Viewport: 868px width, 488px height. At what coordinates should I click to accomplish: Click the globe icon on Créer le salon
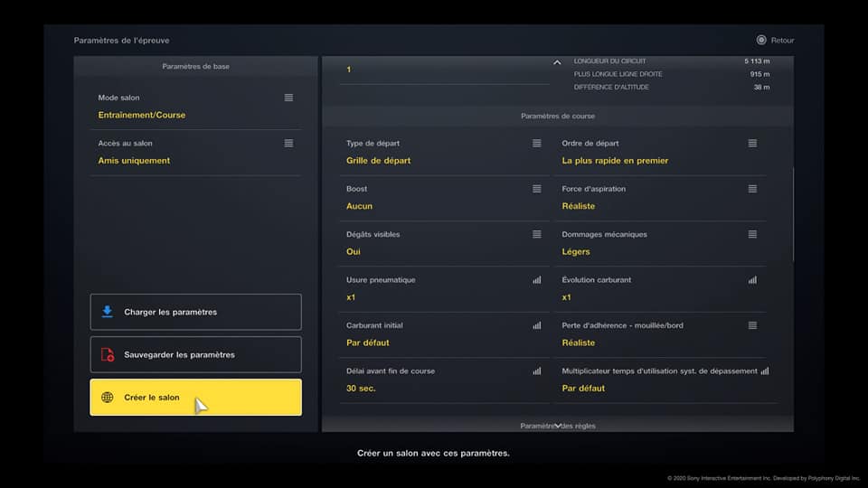(108, 398)
